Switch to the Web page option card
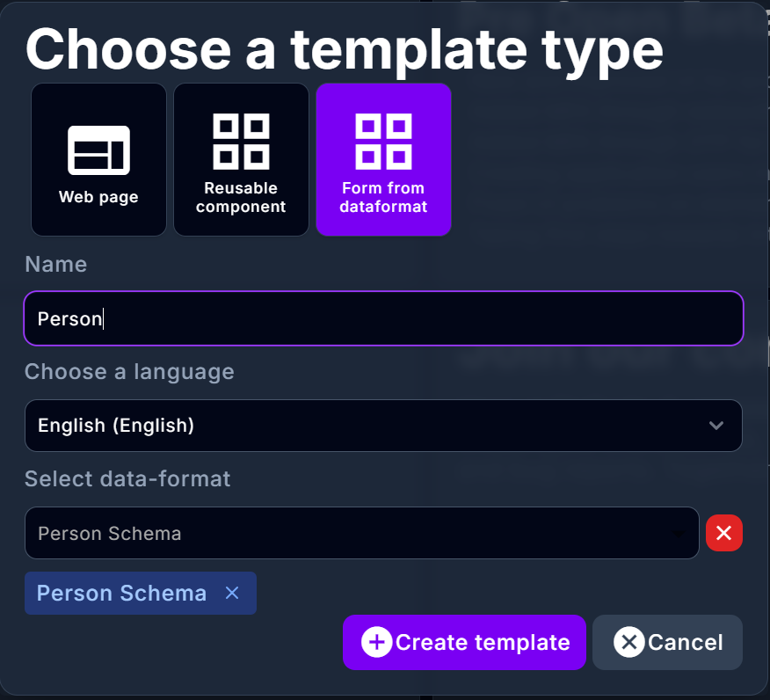 pyautogui.click(x=98, y=159)
